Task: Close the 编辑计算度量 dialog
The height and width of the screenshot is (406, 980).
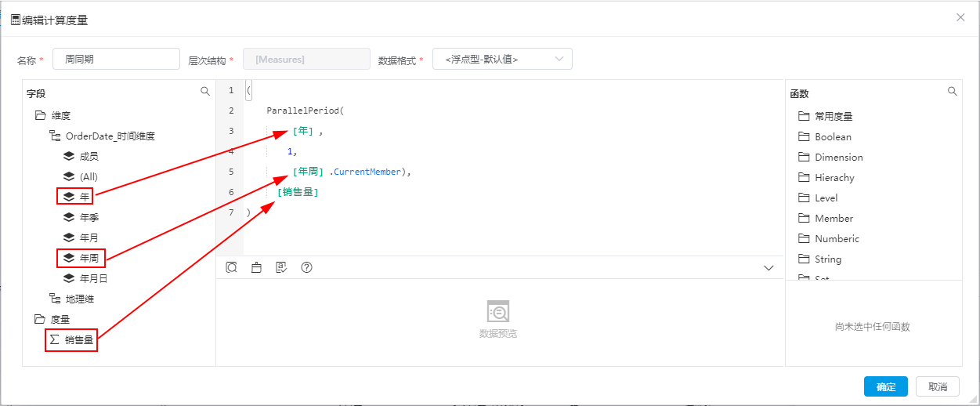Action: (x=960, y=17)
